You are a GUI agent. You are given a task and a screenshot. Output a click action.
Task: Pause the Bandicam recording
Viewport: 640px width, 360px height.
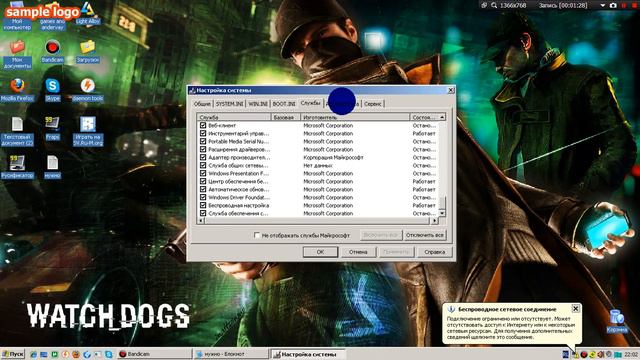(624, 5)
